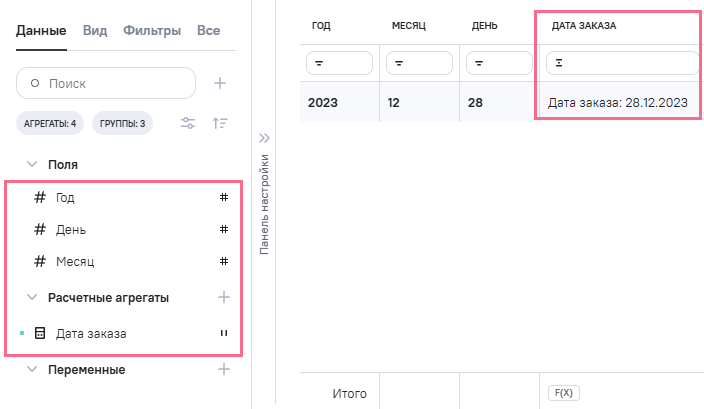This screenshot has height=409, width=704.
Task: Add a new variable with the plus icon
Action: click(224, 369)
